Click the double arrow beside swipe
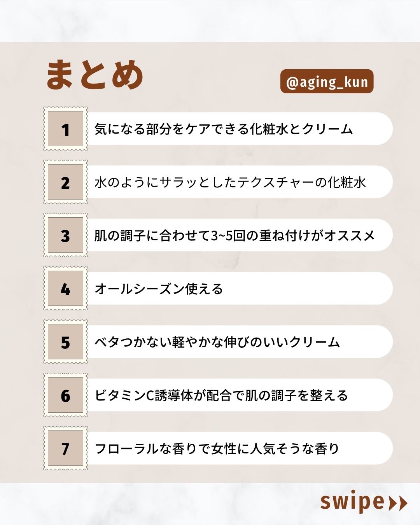420x525 pixels. [398, 503]
